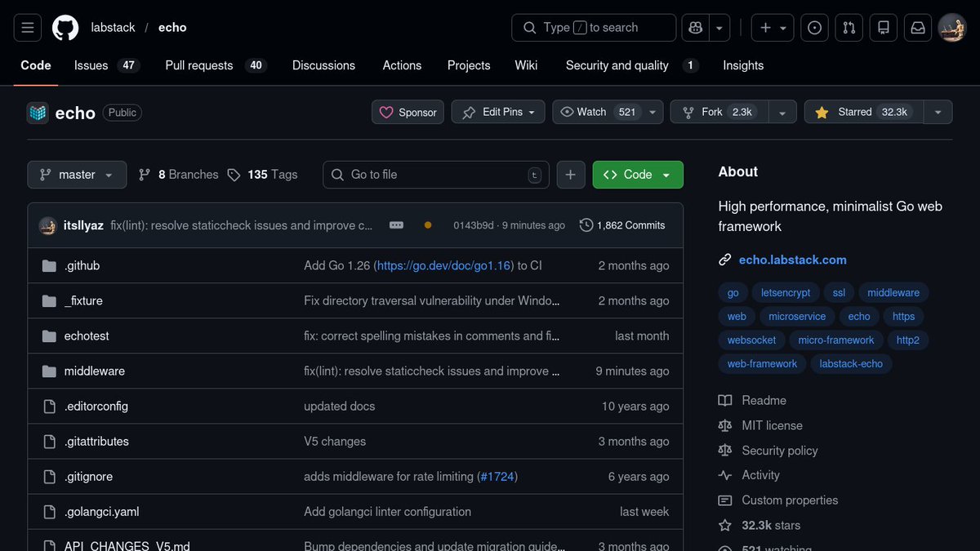
Task: Open Security and quality tab
Action: pyautogui.click(x=632, y=65)
